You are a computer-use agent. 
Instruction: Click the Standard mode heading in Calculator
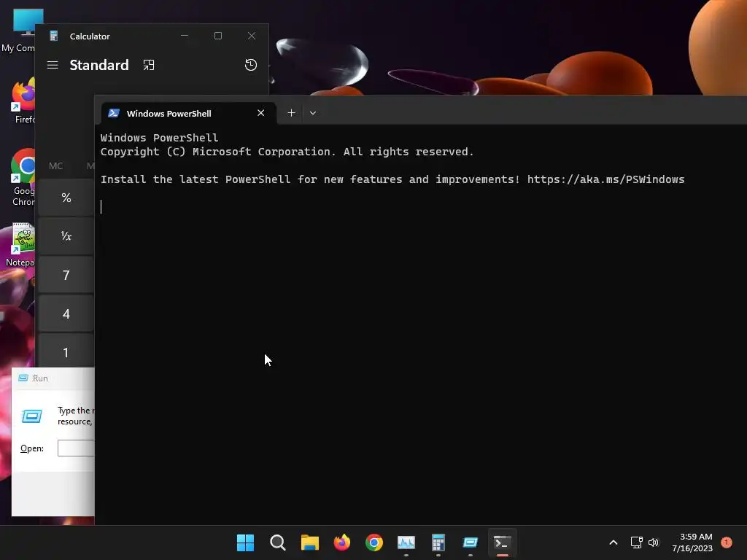(99, 65)
